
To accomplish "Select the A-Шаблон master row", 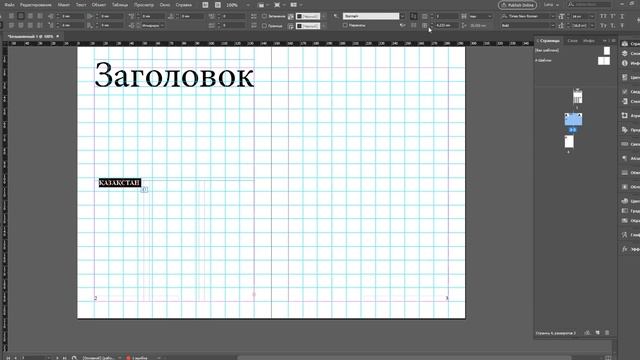I will [573, 60].
